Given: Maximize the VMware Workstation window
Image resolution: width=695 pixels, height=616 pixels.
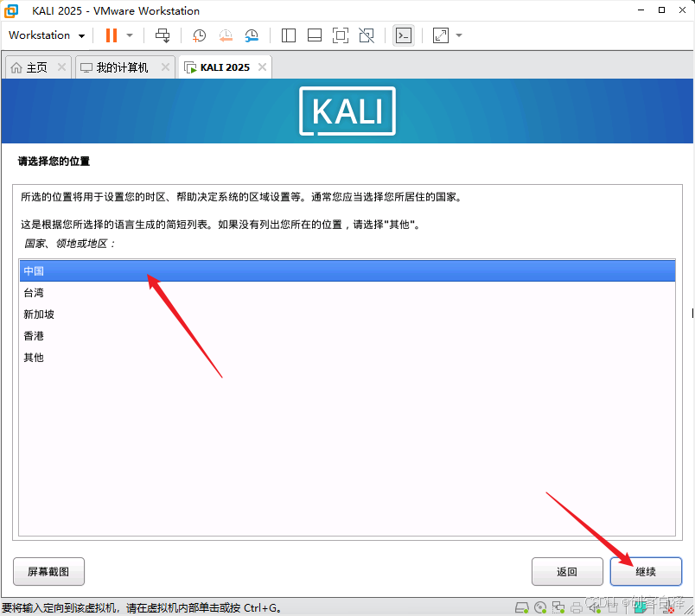Looking at the screenshot, I should click(x=662, y=10).
